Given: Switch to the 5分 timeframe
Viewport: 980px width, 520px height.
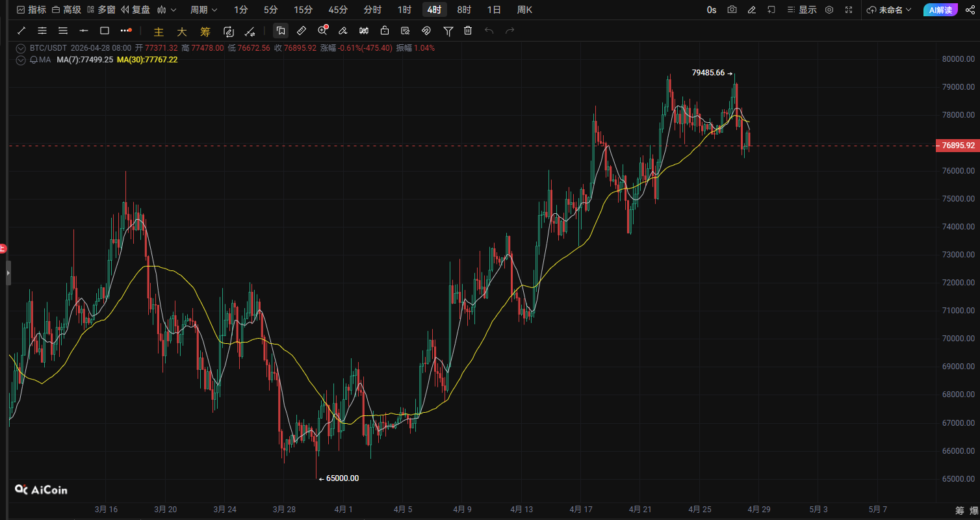Looking at the screenshot, I should tap(271, 10).
